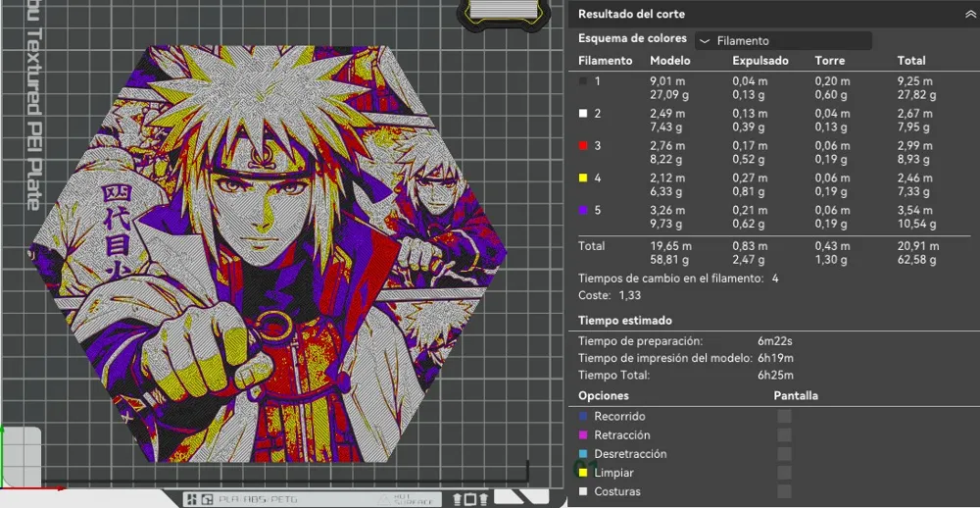The width and height of the screenshot is (980, 508).
Task: Click the Modelo column header
Action: [670, 61]
